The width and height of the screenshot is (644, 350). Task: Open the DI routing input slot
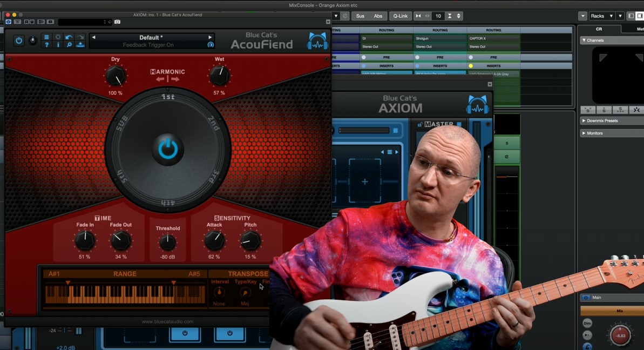(387, 38)
